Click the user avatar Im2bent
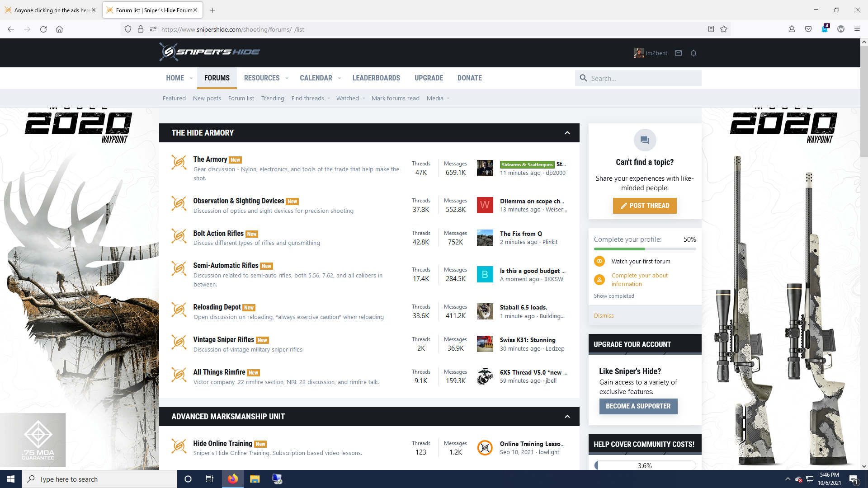868x488 pixels. tap(639, 53)
